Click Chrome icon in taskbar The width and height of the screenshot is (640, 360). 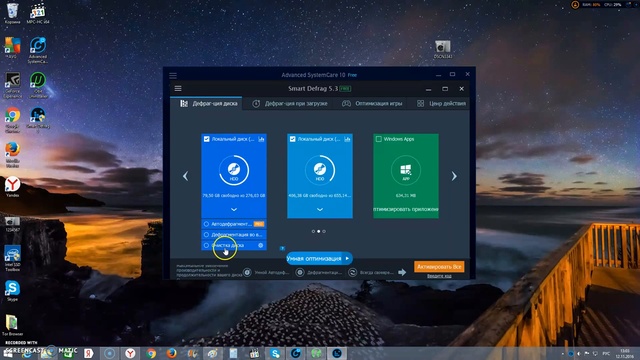click(x=151, y=353)
